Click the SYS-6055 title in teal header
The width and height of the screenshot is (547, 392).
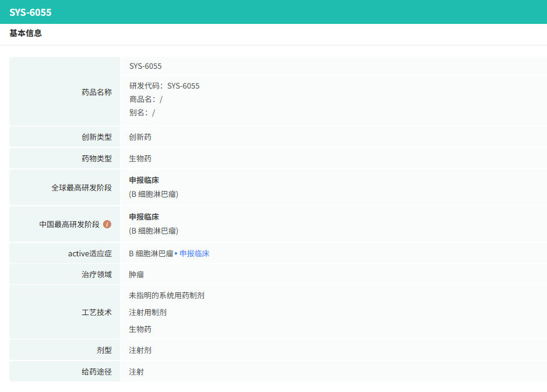30,12
